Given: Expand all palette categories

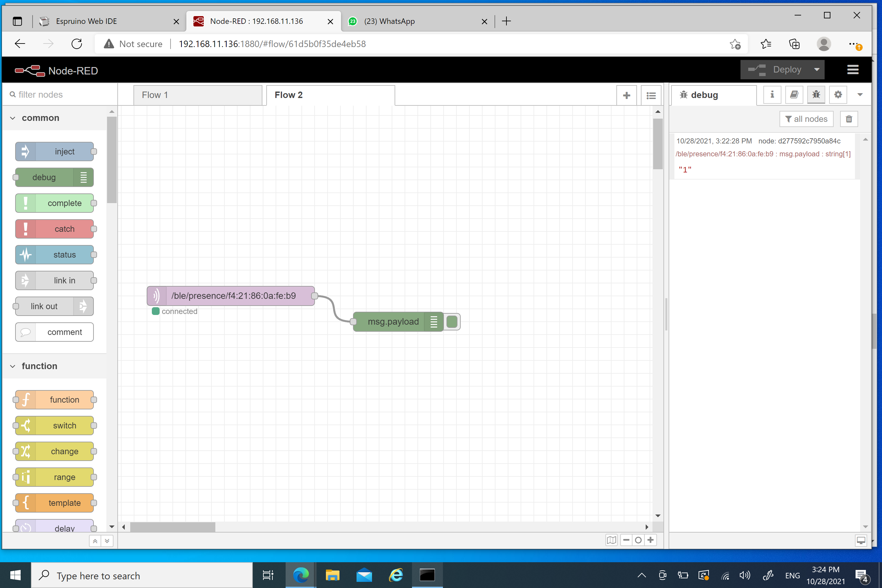Looking at the screenshot, I should click(x=107, y=541).
